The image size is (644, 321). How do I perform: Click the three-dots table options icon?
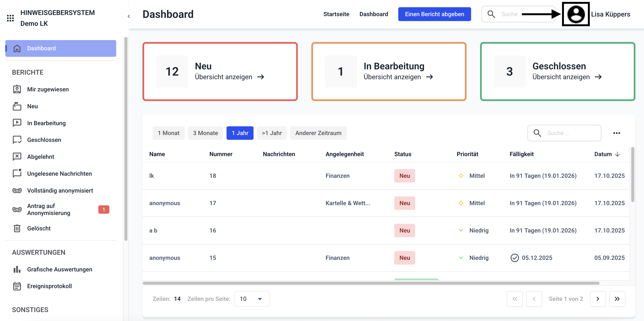coord(616,133)
